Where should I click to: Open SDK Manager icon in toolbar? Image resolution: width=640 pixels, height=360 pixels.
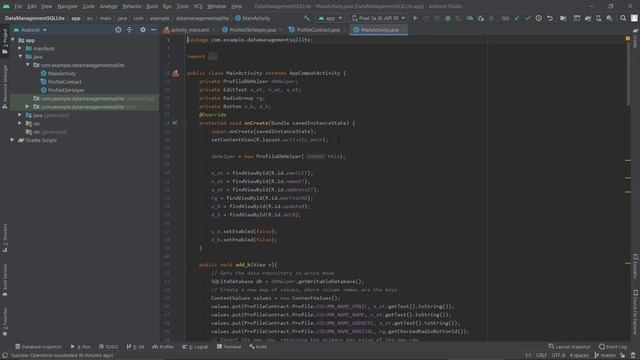(609, 18)
